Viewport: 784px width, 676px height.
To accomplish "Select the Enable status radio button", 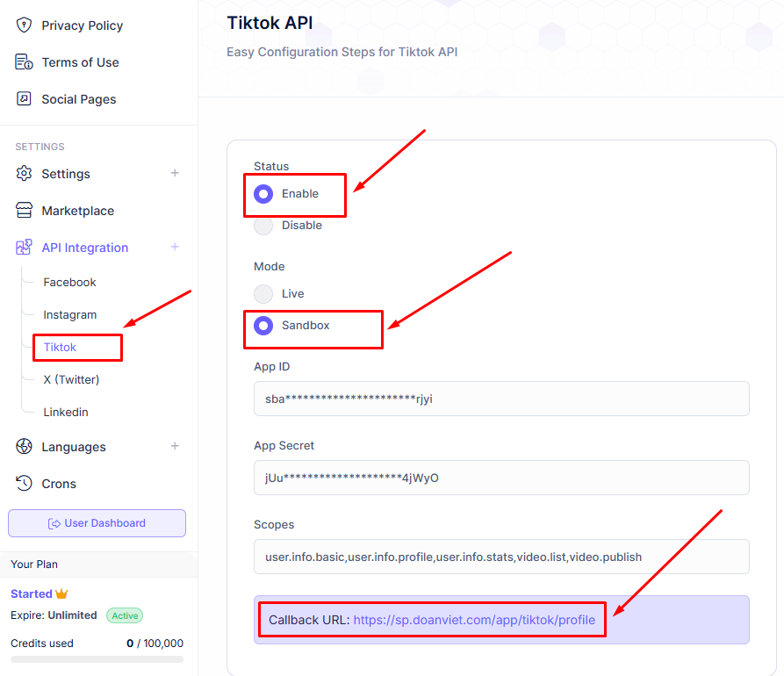I will tap(263, 194).
